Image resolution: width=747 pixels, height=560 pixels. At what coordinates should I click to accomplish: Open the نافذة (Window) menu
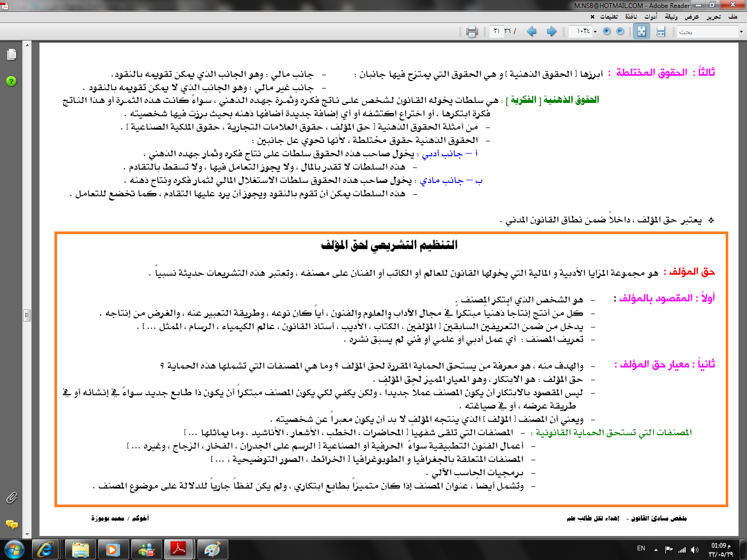pos(631,17)
